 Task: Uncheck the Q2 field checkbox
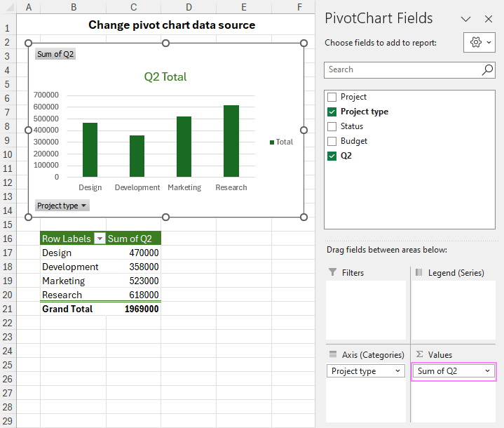pyautogui.click(x=332, y=156)
